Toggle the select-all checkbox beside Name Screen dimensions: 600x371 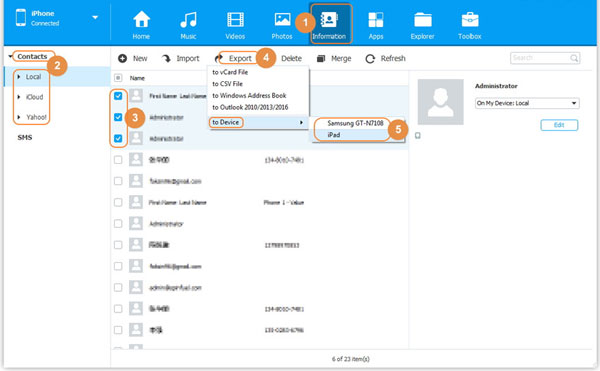pyautogui.click(x=118, y=78)
